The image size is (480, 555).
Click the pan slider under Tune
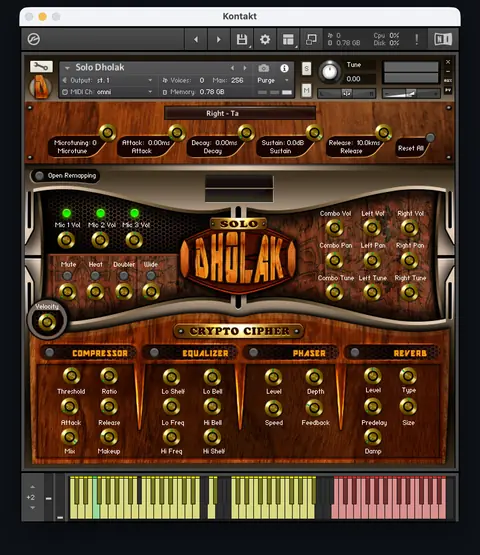(347, 93)
